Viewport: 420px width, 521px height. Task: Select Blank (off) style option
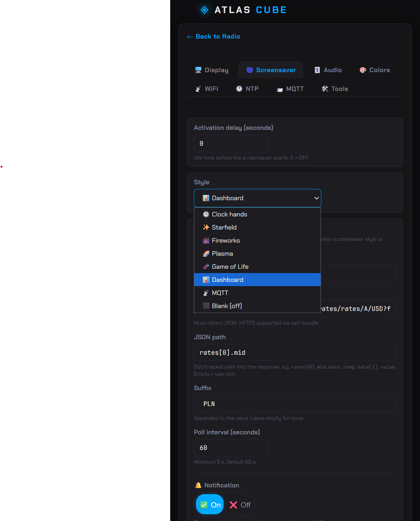point(257,306)
